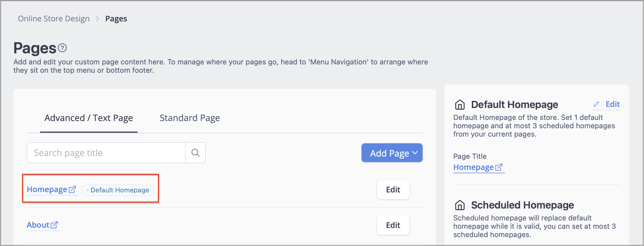Viewport: 644px width, 246px height.
Task: Open Homepage link under Page Title
Action: tap(473, 167)
